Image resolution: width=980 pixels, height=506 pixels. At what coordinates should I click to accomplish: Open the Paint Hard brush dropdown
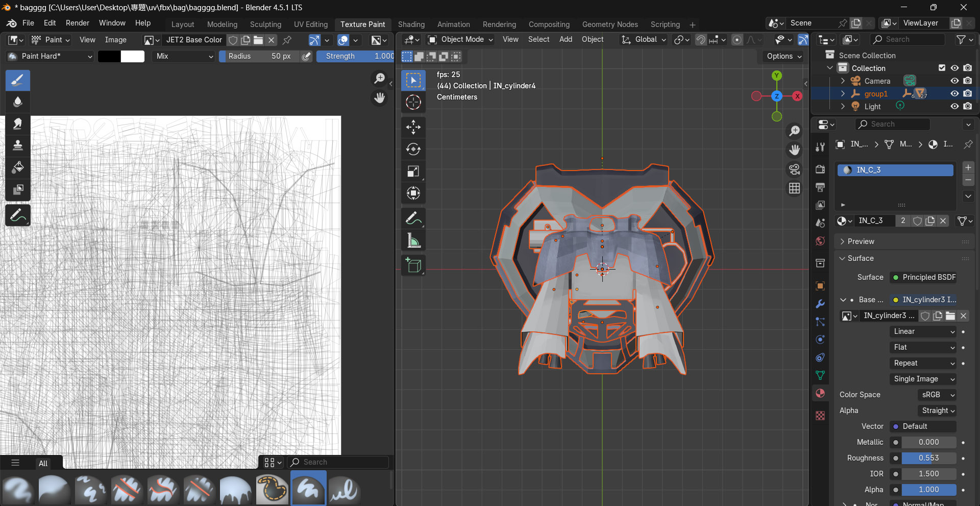pyautogui.click(x=50, y=56)
